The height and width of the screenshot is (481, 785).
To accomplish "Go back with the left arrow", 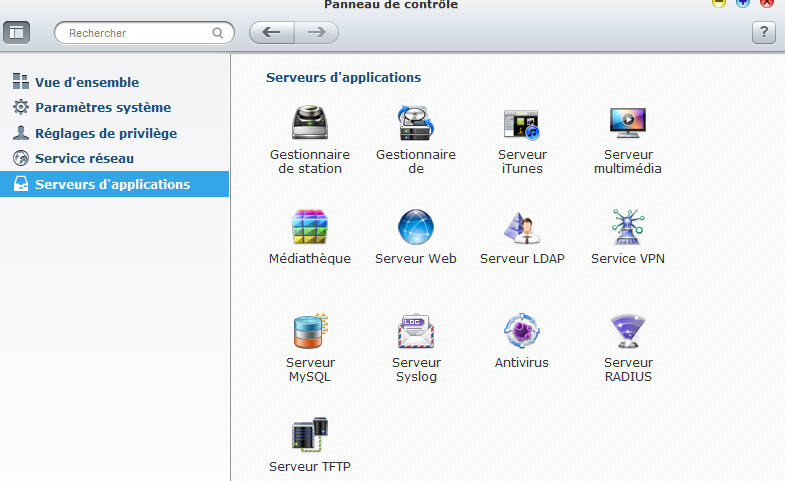I will 272,33.
